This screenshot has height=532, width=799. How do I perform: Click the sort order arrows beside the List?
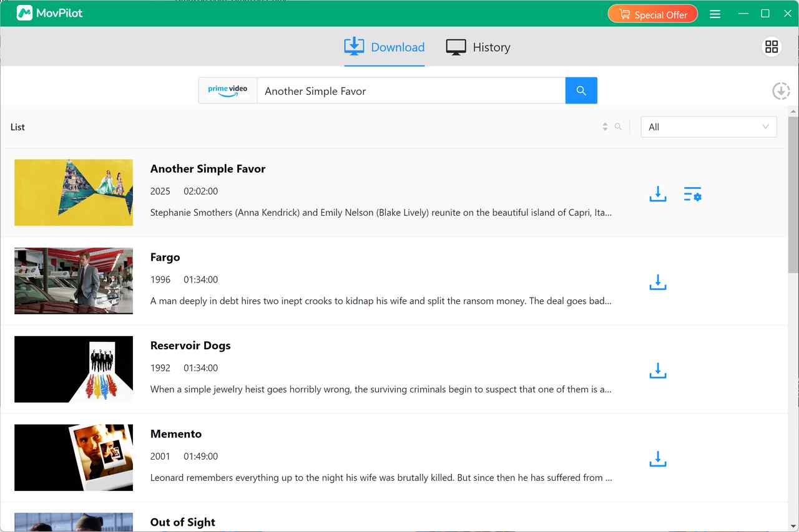(x=604, y=126)
